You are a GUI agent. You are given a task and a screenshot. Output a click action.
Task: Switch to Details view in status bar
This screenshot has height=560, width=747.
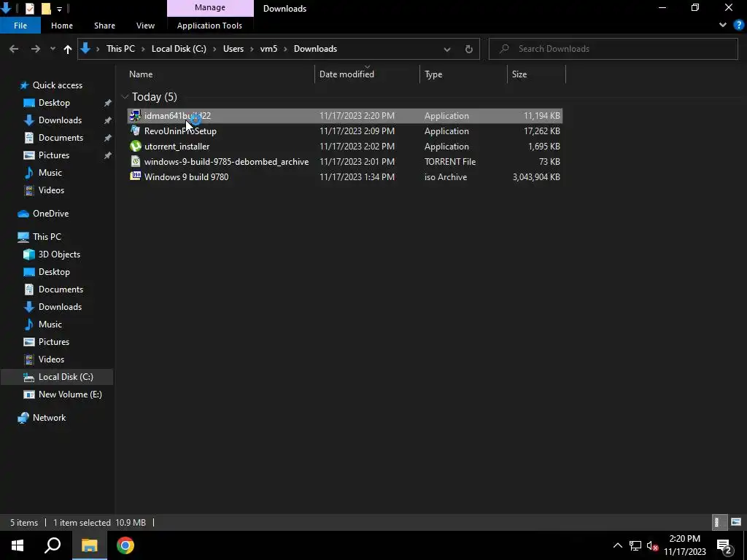click(x=718, y=522)
